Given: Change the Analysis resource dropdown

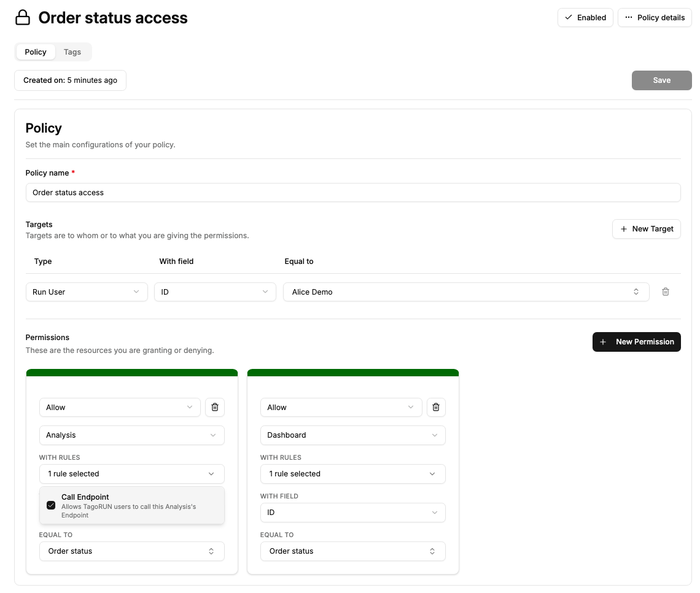Looking at the screenshot, I should (x=131, y=435).
